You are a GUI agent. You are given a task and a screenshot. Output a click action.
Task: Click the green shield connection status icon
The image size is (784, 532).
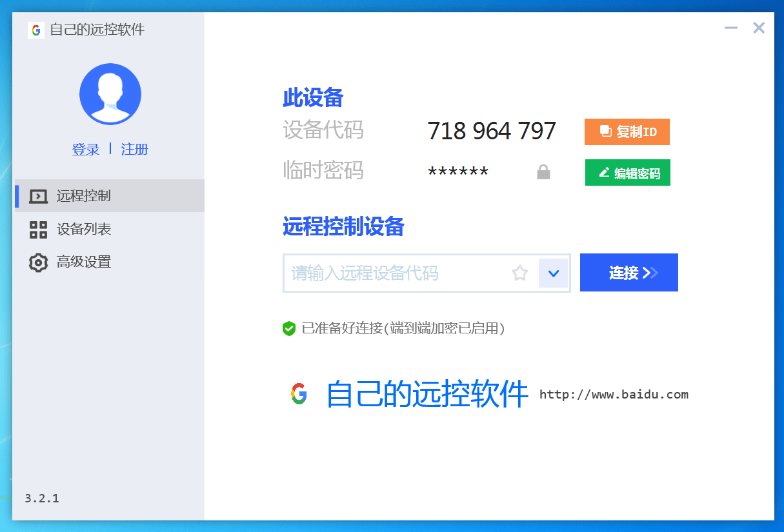289,329
